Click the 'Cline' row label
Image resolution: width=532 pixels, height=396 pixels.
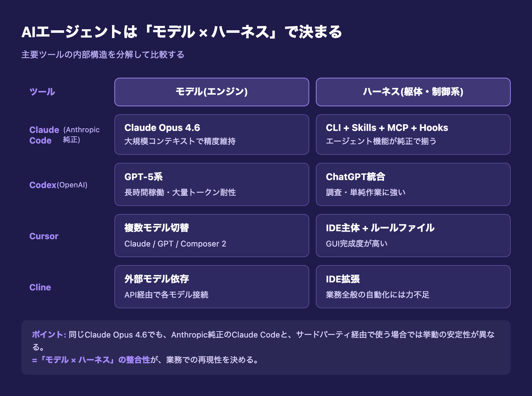pyautogui.click(x=40, y=287)
